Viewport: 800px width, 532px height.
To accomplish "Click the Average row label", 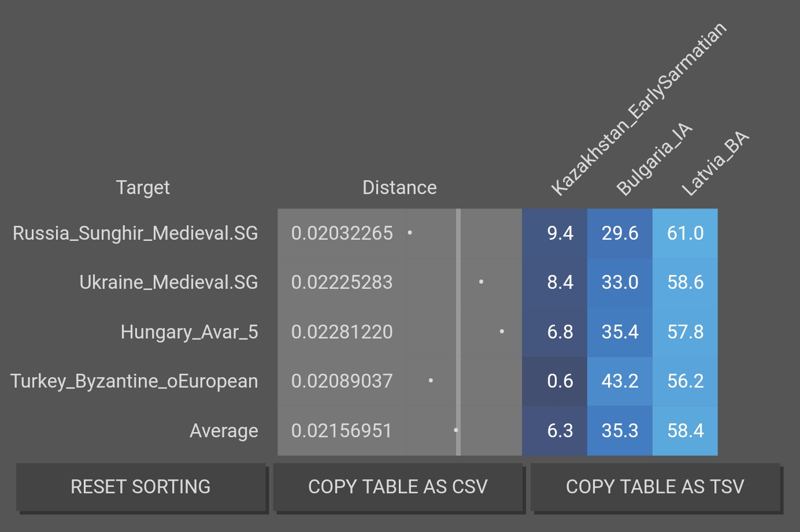I will point(224,431).
